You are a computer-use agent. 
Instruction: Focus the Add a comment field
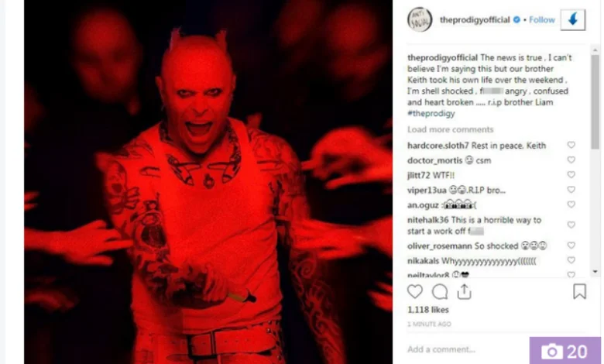point(466,349)
